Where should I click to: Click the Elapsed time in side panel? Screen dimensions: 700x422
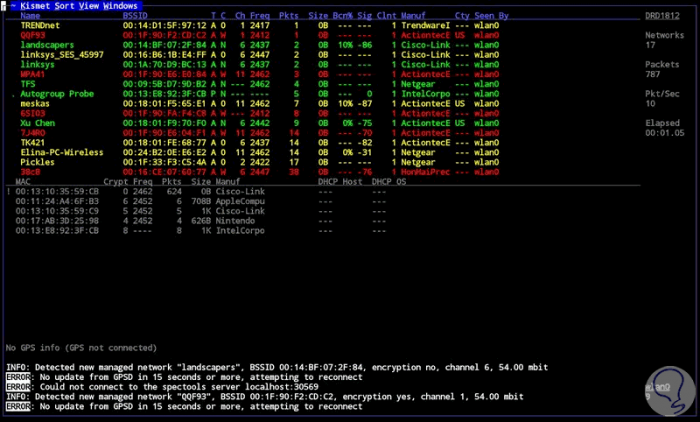coord(665,133)
